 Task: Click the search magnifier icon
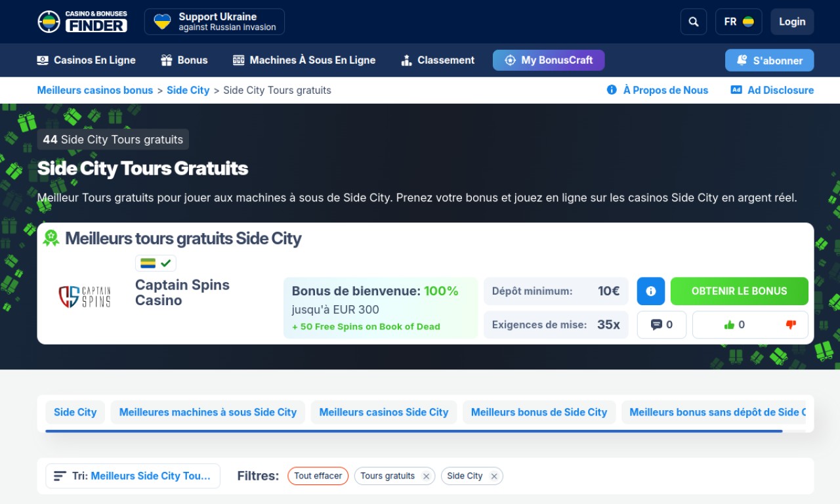pos(694,22)
